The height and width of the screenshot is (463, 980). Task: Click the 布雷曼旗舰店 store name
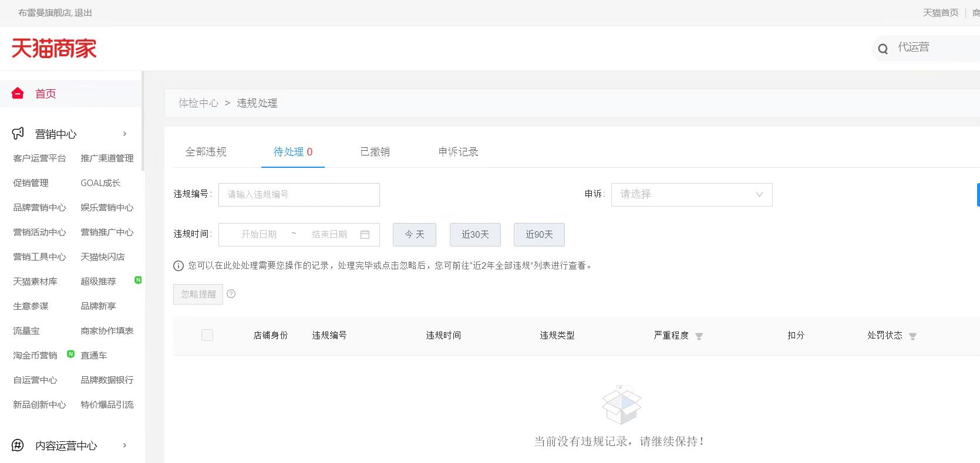[44, 13]
